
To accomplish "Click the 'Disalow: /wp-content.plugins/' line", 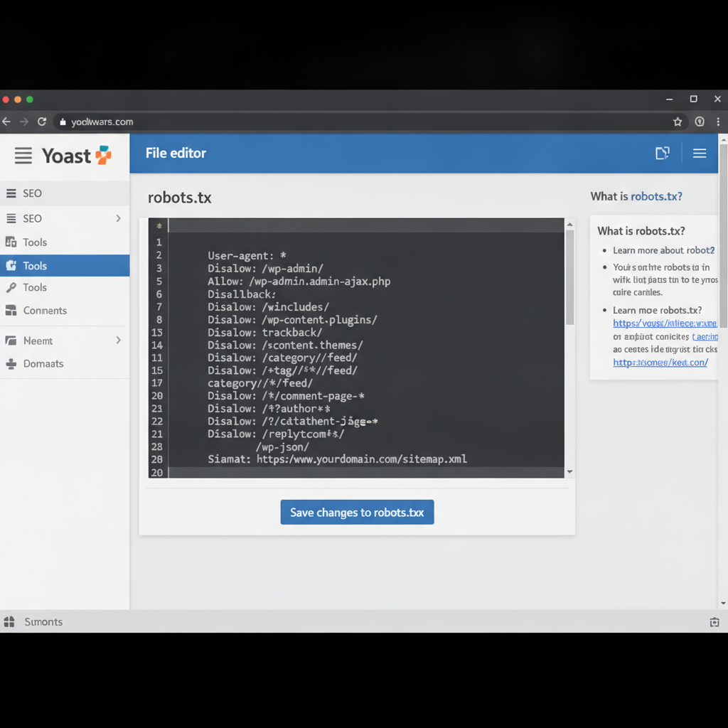I will 292,320.
